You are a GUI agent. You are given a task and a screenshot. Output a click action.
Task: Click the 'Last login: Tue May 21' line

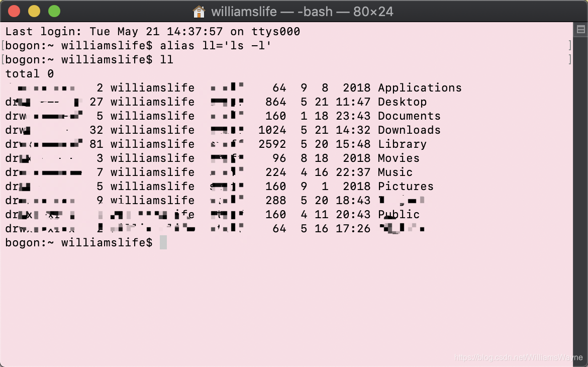(153, 32)
